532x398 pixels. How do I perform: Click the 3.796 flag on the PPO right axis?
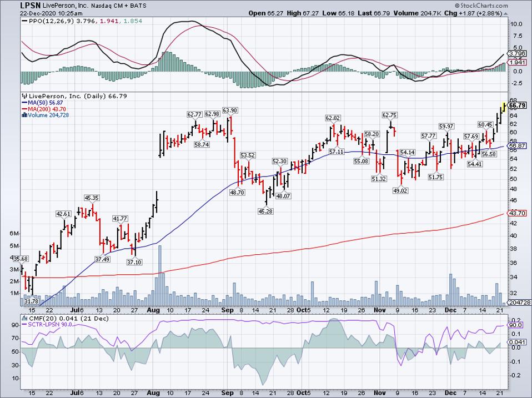tap(518, 53)
